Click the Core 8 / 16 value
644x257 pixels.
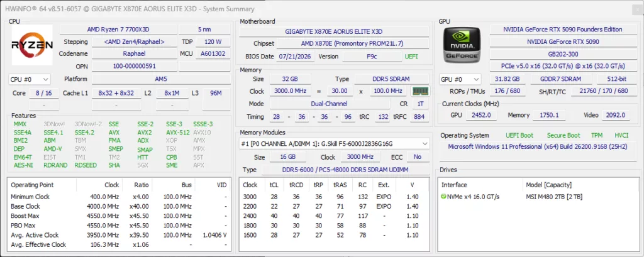pos(43,93)
